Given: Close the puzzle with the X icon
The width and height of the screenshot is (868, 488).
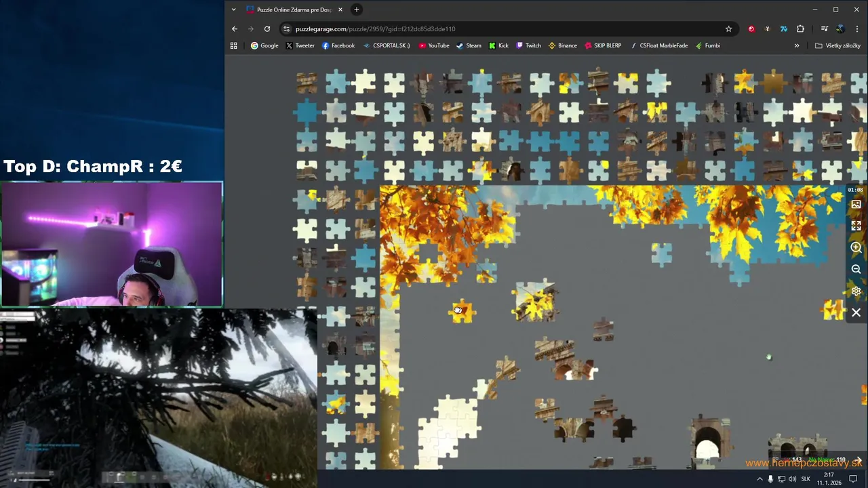Looking at the screenshot, I should click(856, 312).
